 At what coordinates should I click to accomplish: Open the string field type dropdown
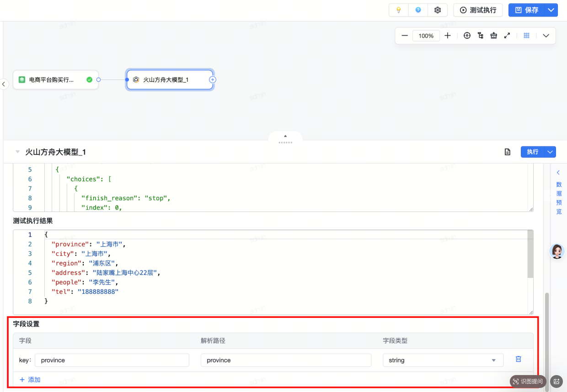(x=443, y=360)
